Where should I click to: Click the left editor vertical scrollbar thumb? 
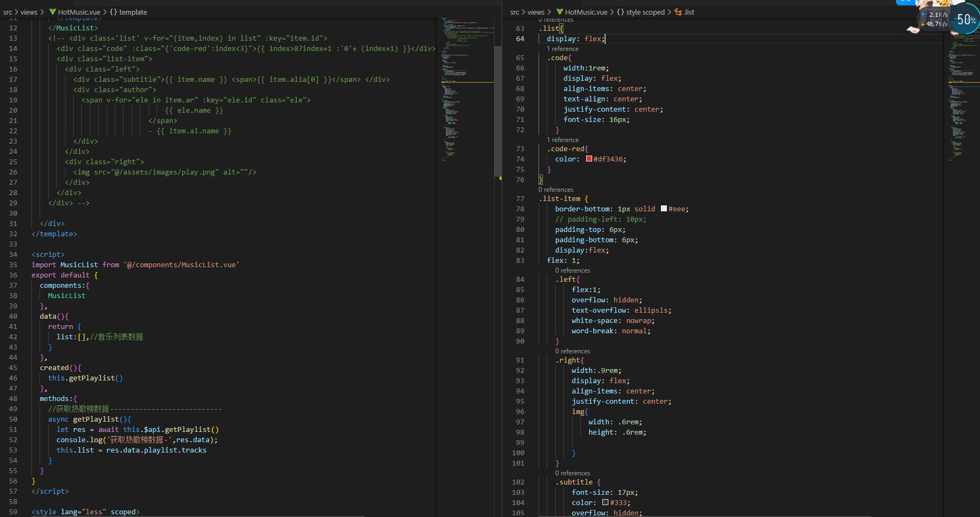[498, 111]
